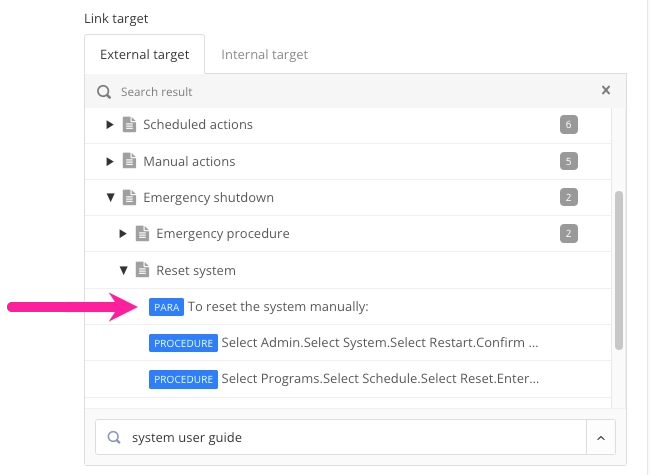Expand the Emergency procedure node
The height and width of the screenshot is (475, 650).
pyautogui.click(x=123, y=233)
